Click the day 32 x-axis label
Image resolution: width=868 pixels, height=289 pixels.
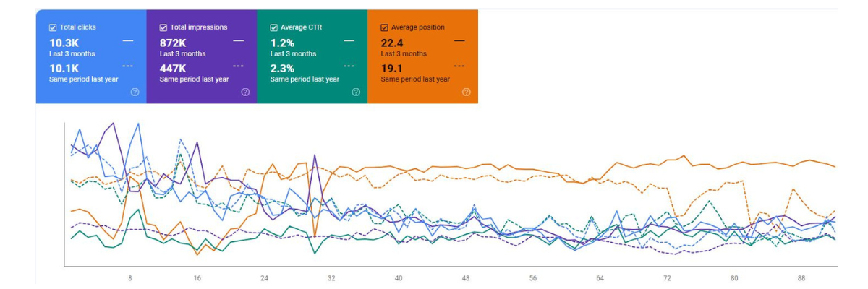pyautogui.click(x=331, y=278)
